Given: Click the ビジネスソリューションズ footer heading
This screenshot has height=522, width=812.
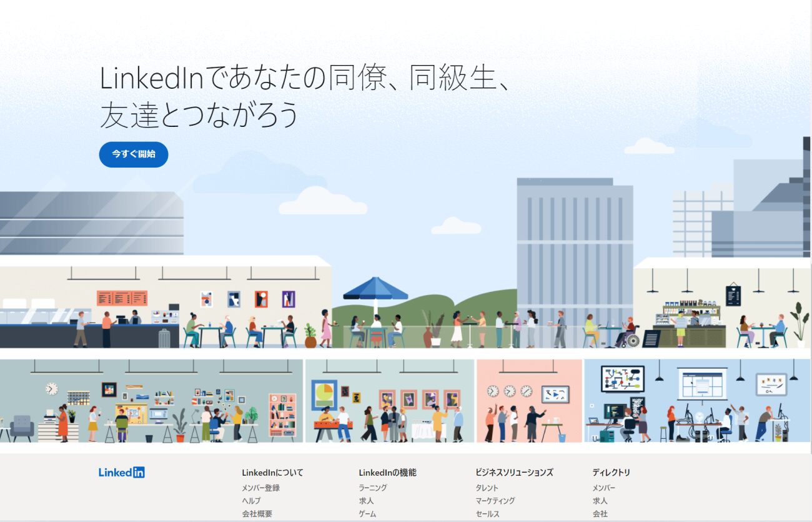Looking at the screenshot, I should [514, 473].
